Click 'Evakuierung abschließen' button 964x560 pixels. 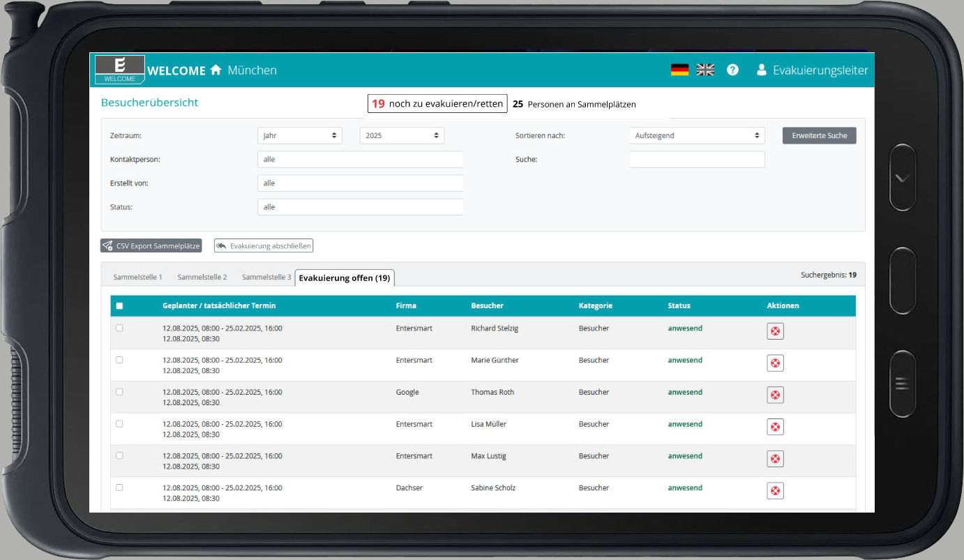click(x=264, y=245)
